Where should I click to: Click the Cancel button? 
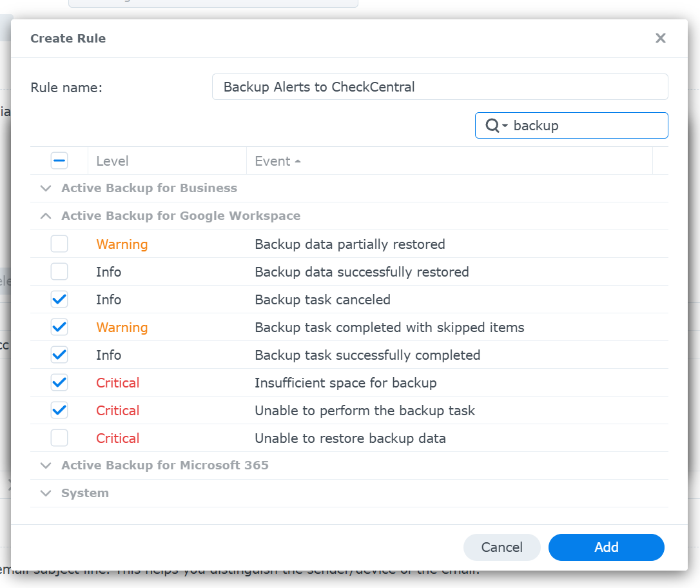click(x=501, y=547)
